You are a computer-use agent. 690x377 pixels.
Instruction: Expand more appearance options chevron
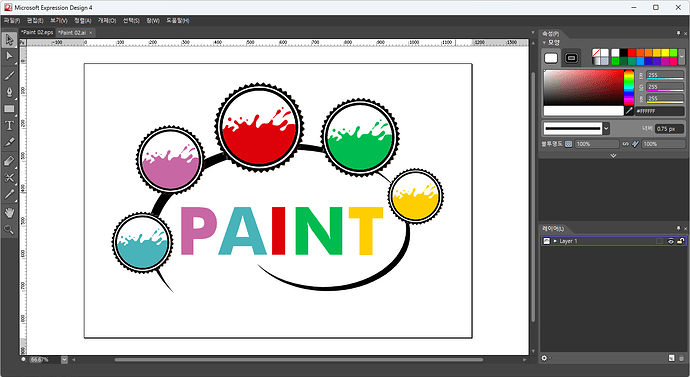click(613, 155)
